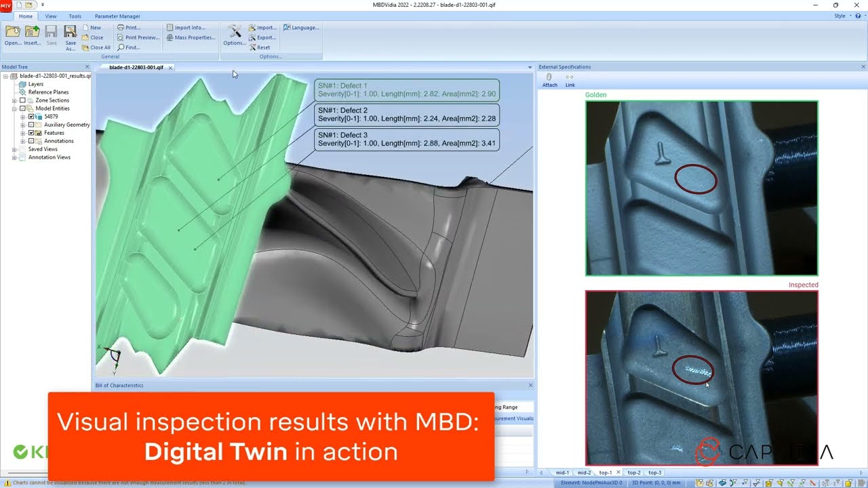Toggle the Model Entities checkbox
The width and height of the screenshot is (868, 488).
pos(22,108)
